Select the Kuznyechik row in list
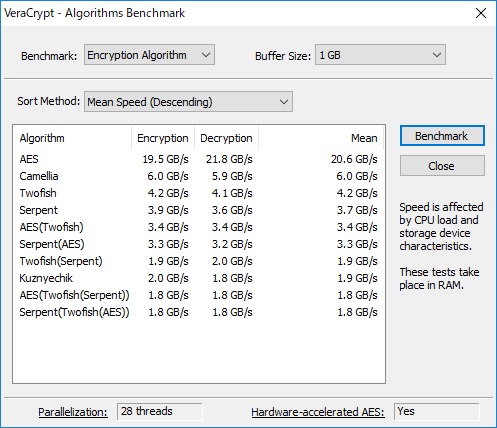The height and width of the screenshot is (428, 497). coord(198,278)
